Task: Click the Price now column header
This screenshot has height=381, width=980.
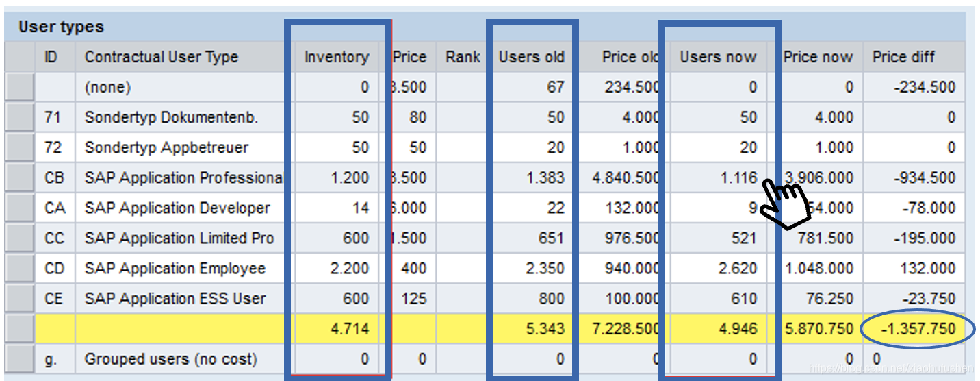Action: 818,57
